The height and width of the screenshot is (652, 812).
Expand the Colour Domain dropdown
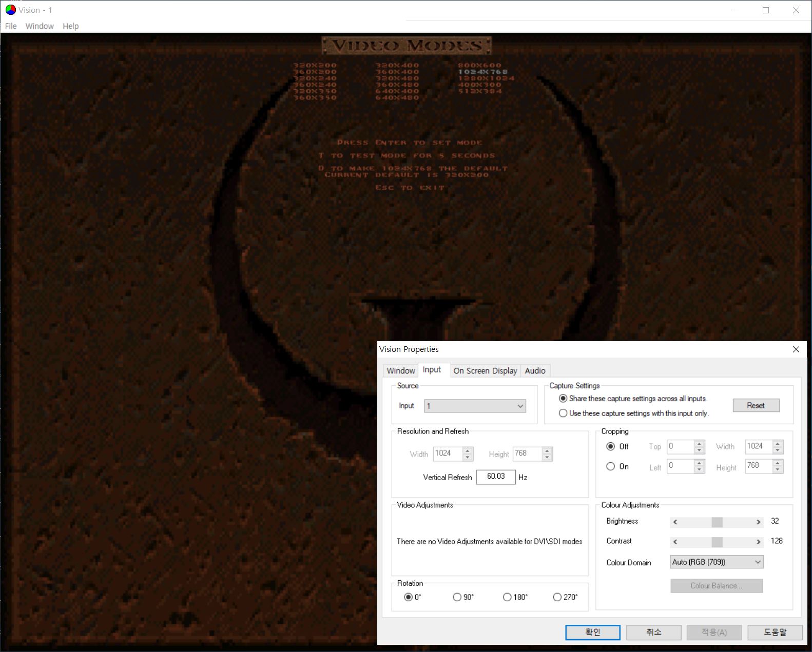(x=717, y=562)
